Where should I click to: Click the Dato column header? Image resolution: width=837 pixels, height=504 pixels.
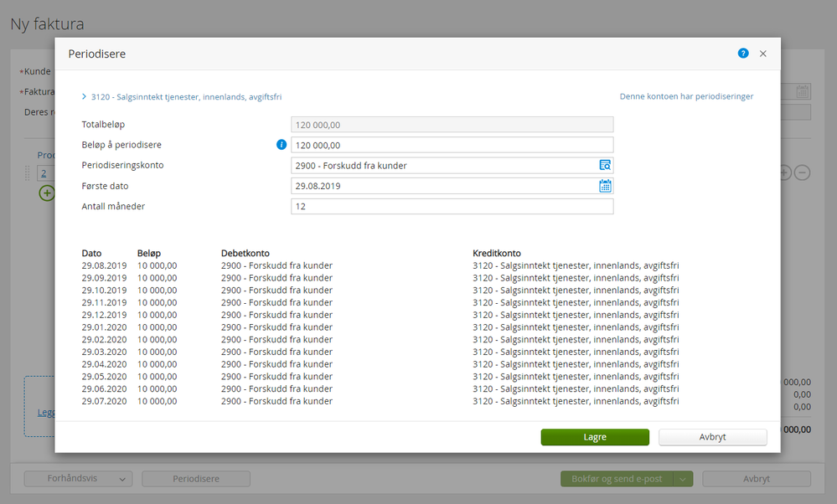pos(91,254)
